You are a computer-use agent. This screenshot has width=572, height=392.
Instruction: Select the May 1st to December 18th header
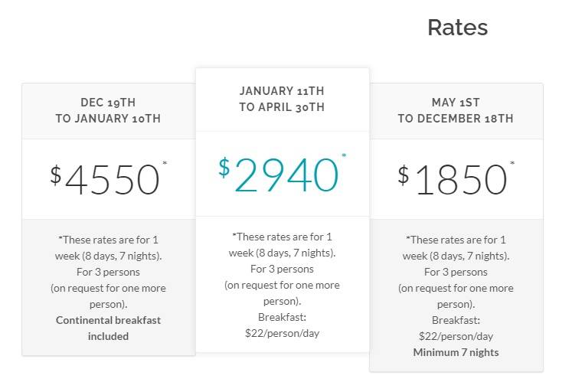(456, 110)
